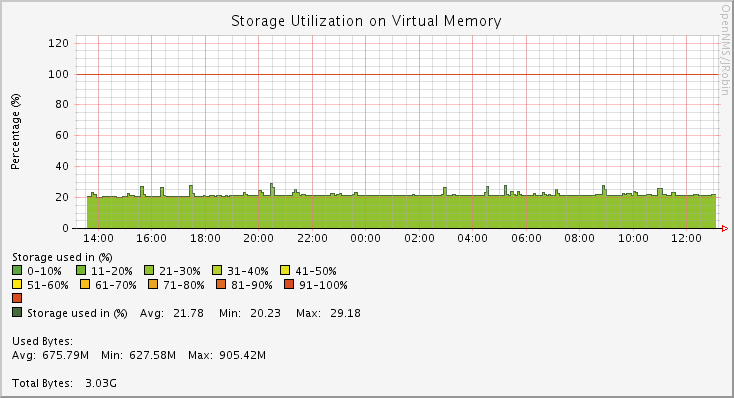Screen dimensions: 734x398
Task: Click the 100 percentage axis label
Action: point(59,74)
